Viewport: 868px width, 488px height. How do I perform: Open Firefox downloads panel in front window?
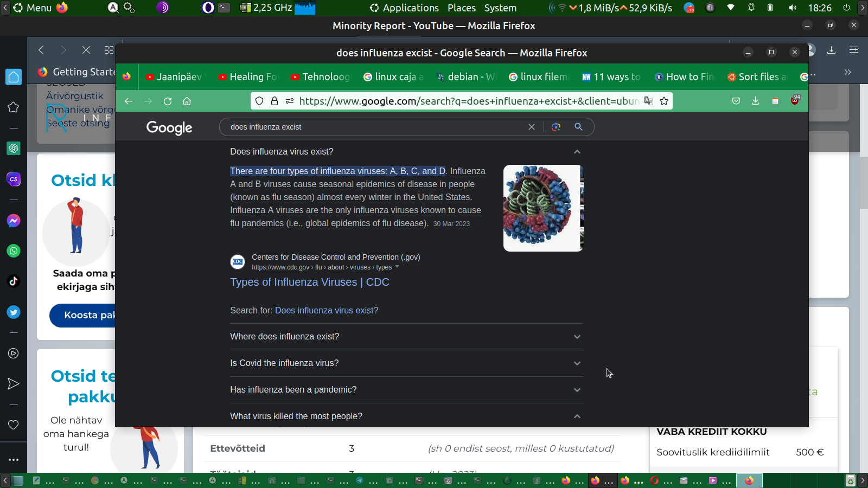pyautogui.click(x=755, y=101)
